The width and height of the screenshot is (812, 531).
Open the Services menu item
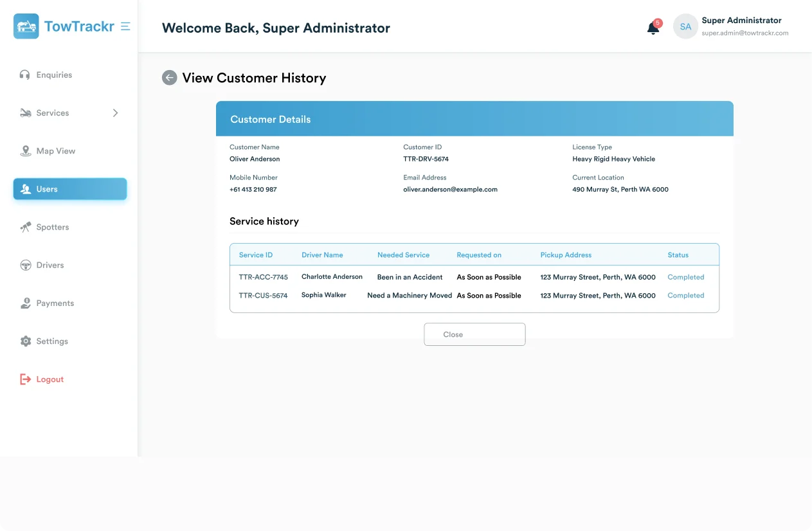click(53, 113)
